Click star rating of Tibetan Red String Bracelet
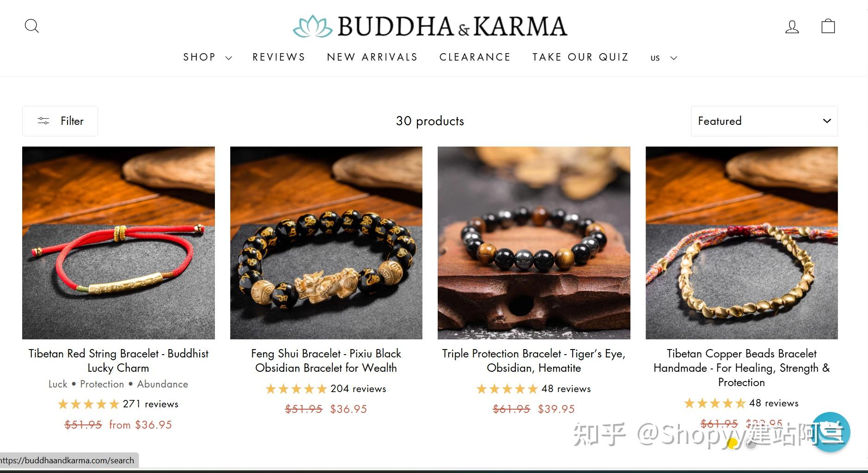 [88, 404]
